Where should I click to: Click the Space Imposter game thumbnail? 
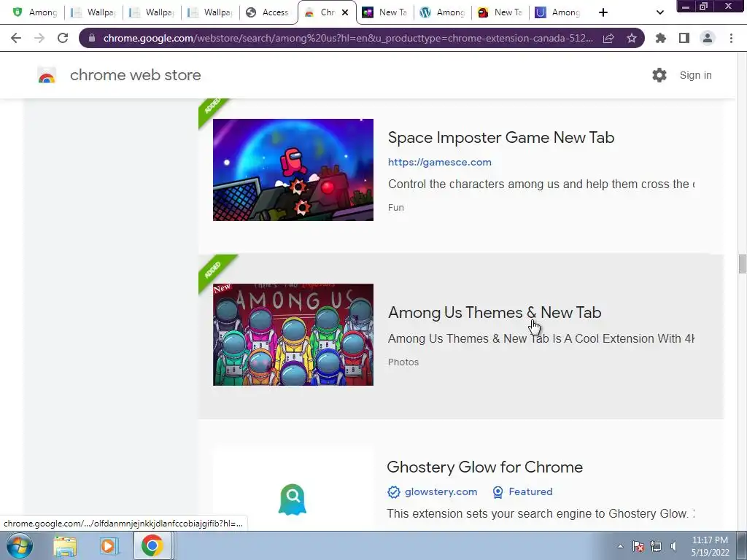[x=293, y=169]
